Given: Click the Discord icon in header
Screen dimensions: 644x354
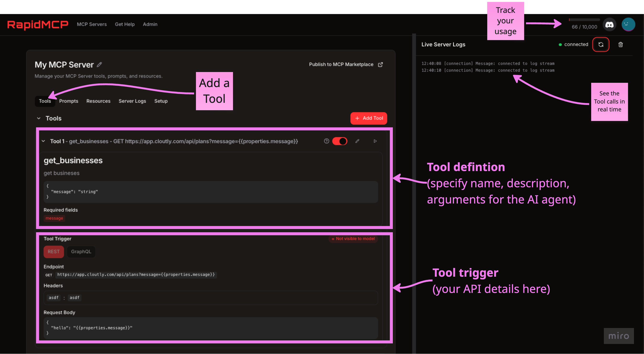Looking at the screenshot, I should [609, 25].
